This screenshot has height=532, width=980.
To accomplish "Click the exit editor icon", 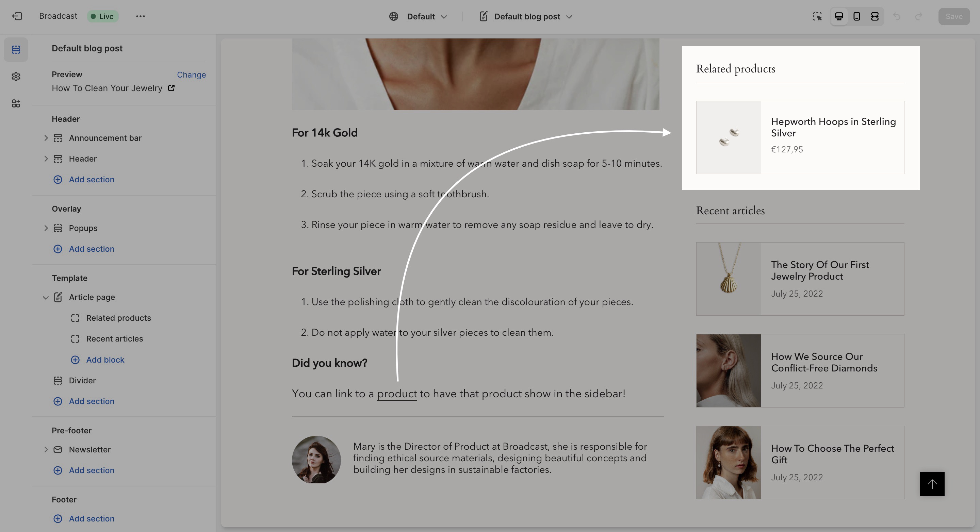I will click(17, 16).
